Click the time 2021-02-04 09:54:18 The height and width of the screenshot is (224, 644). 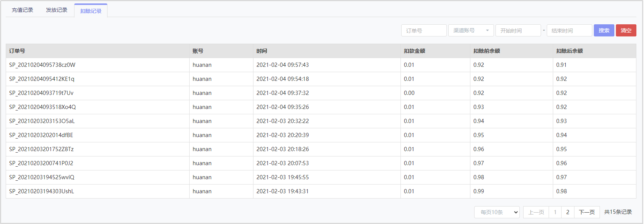click(283, 79)
